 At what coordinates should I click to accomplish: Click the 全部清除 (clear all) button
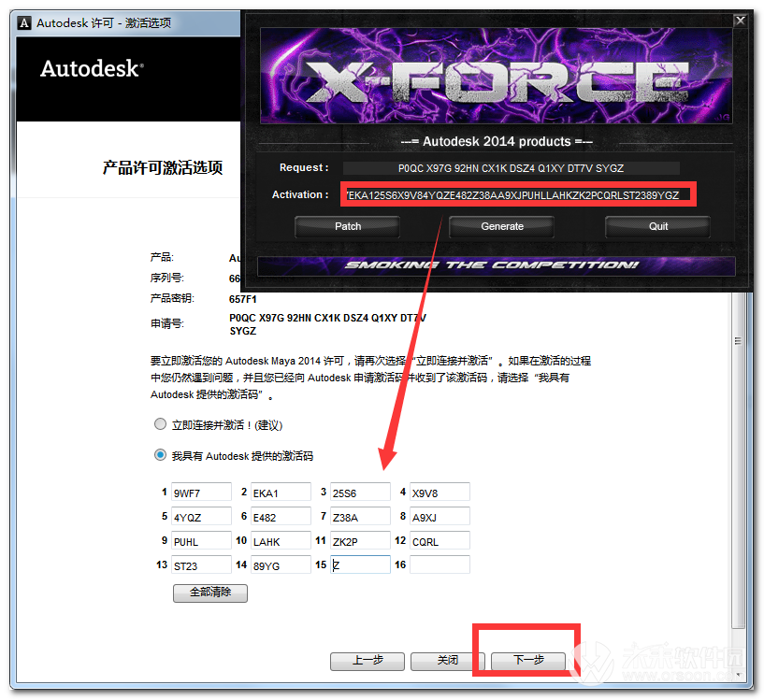[210, 593]
